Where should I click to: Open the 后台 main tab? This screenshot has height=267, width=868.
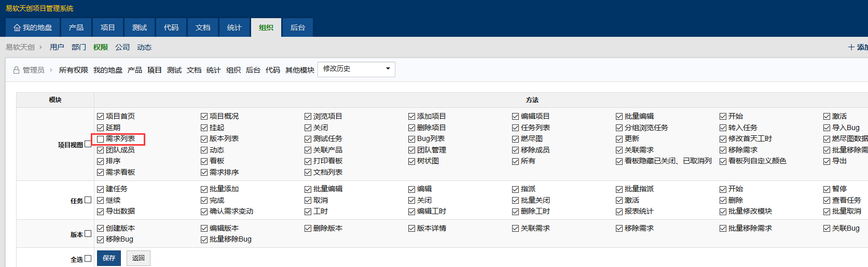[x=297, y=28]
